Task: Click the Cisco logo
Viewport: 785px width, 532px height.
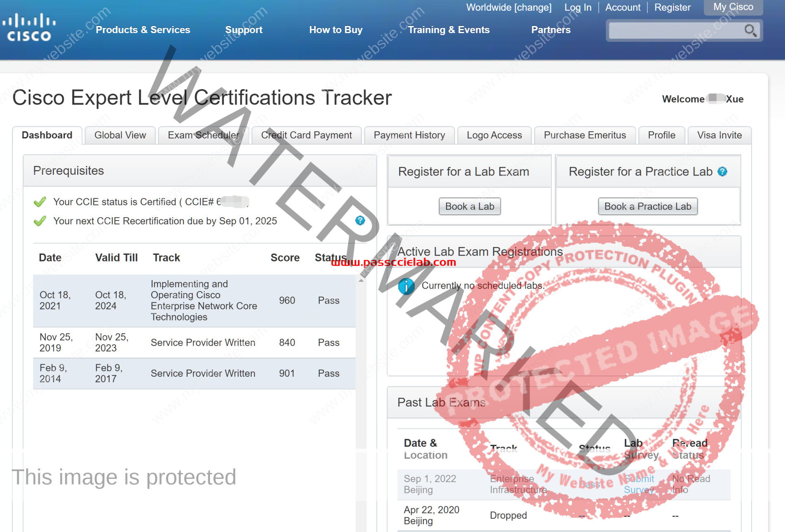Action: point(29,28)
